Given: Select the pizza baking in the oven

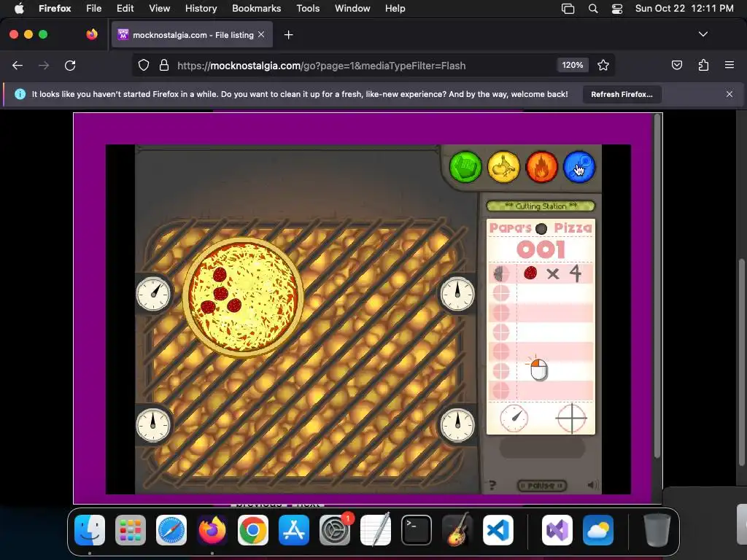Looking at the screenshot, I should coord(243,297).
